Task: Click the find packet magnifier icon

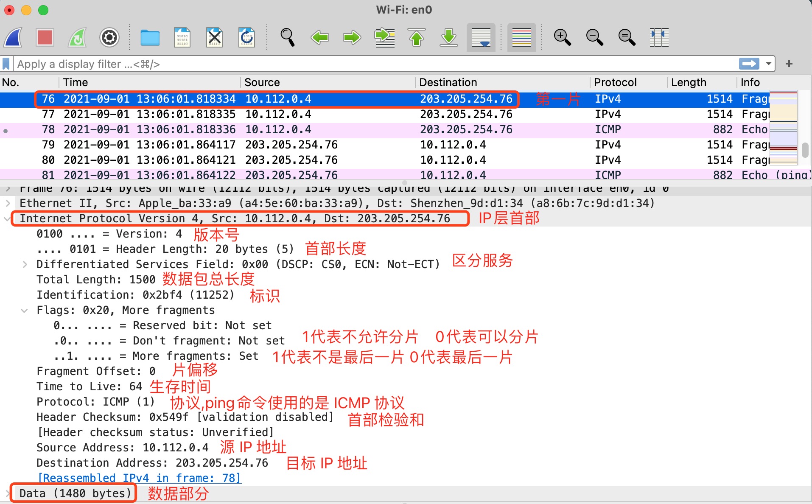Action: (x=287, y=38)
